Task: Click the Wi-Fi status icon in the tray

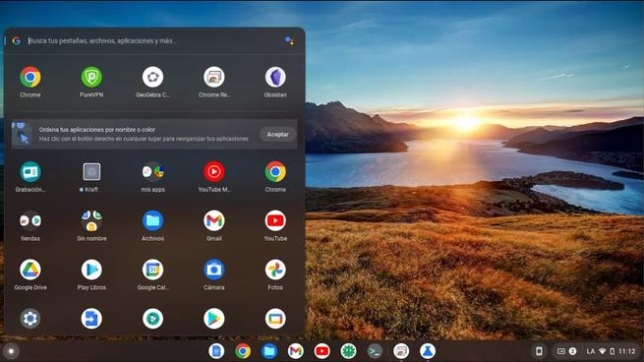Action: pyautogui.click(x=602, y=351)
